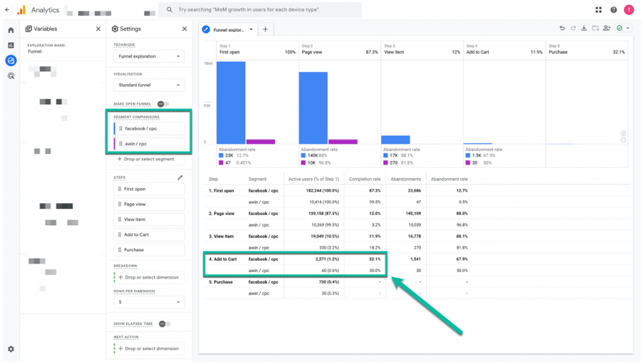Download the exploration data

tap(584, 28)
